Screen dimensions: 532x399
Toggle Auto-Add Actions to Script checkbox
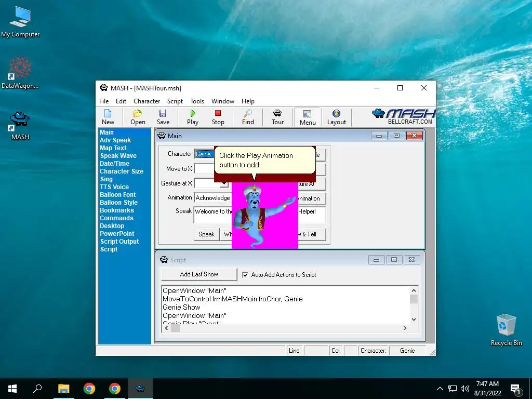tap(245, 275)
